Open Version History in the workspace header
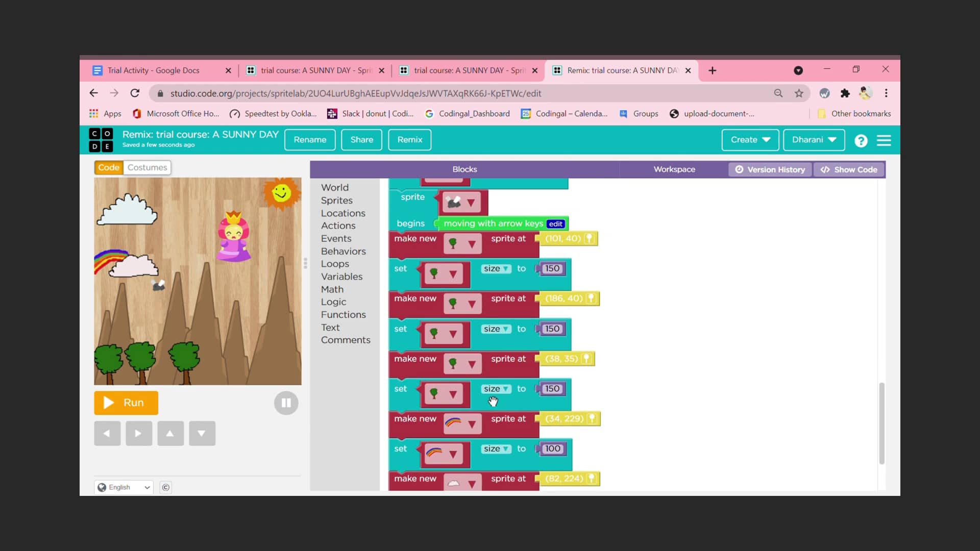The image size is (980, 551). click(x=770, y=169)
